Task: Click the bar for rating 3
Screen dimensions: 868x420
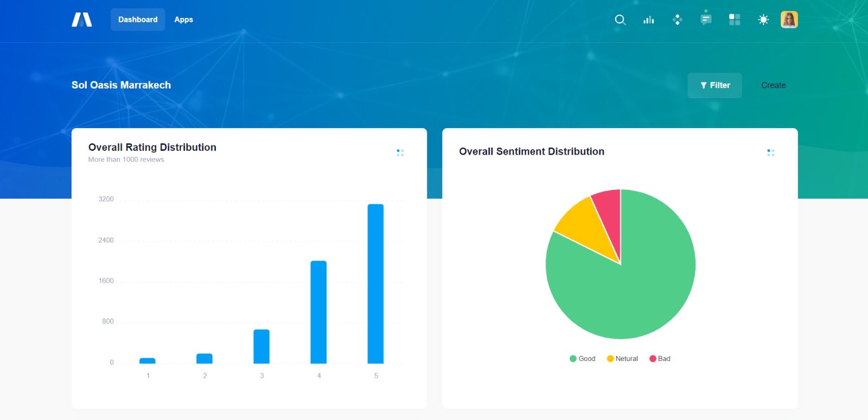Action: [261, 346]
